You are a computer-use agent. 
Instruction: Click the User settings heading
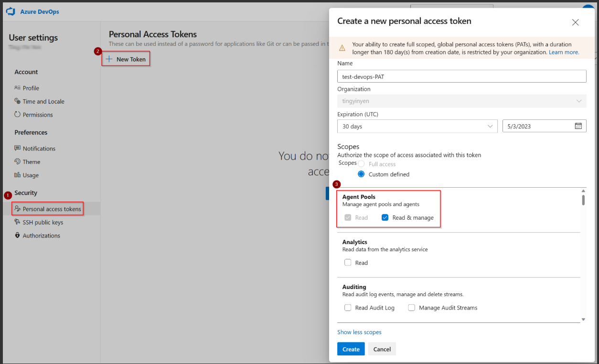33,38
